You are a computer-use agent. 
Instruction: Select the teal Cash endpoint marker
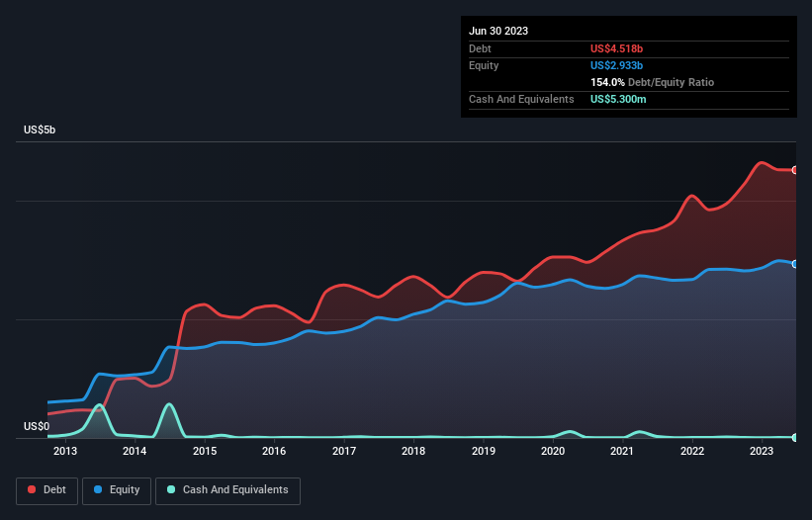795,437
